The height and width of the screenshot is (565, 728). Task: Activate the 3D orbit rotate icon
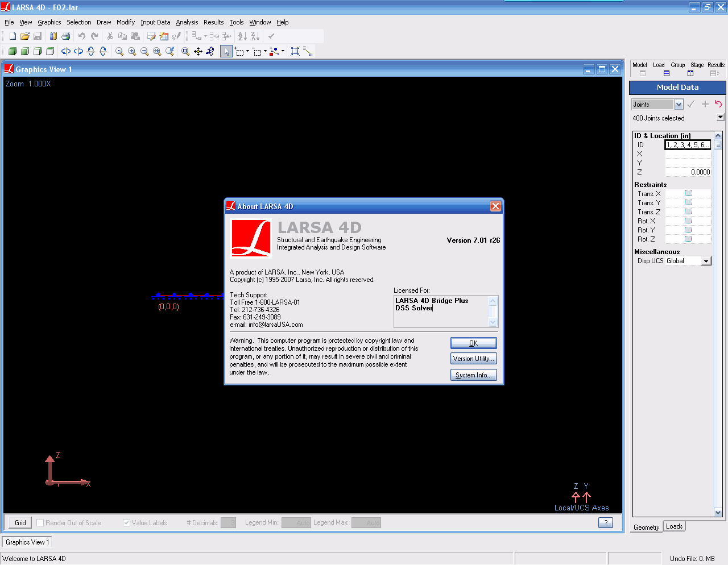[x=210, y=51]
